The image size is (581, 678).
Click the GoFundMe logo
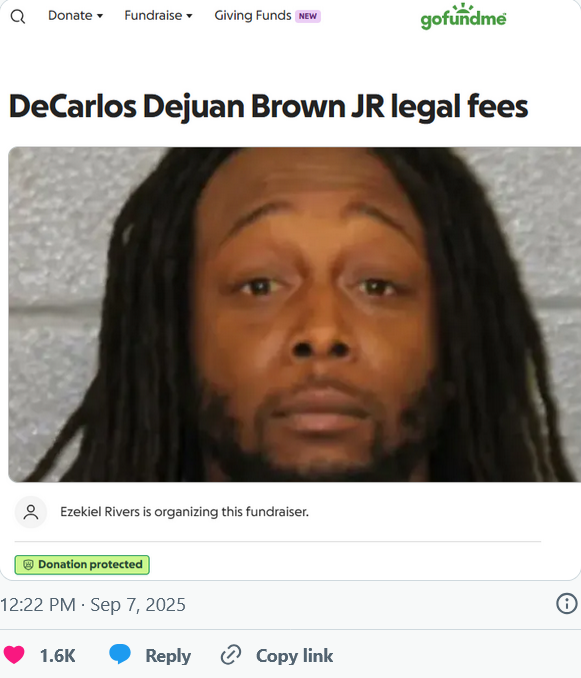point(463,16)
